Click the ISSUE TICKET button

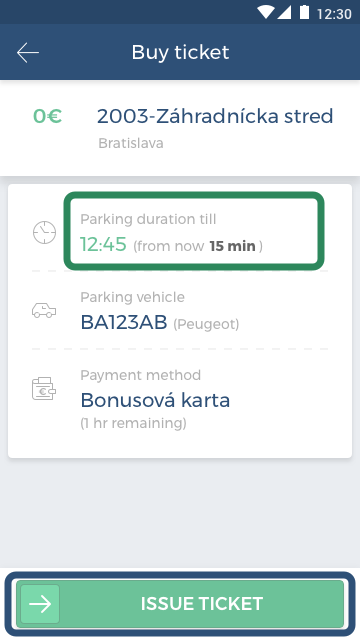click(180, 604)
